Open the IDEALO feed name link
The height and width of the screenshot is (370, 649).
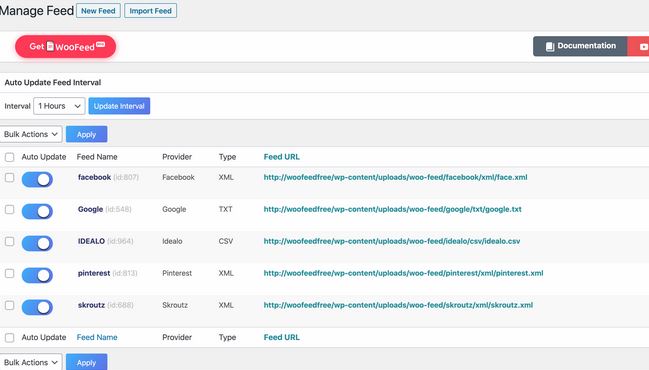[x=91, y=241]
